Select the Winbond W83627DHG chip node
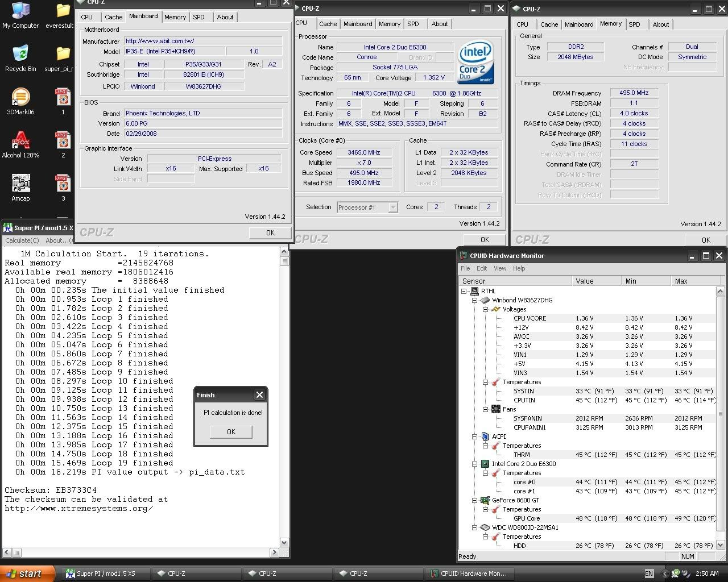The height and width of the screenshot is (582, 728). coord(522,300)
